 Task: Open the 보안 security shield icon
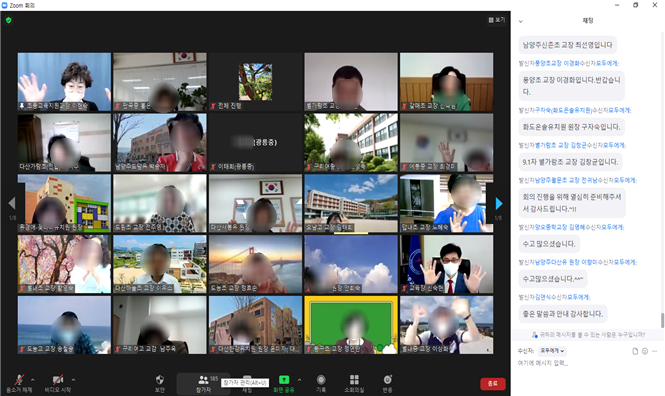pyautogui.click(x=160, y=379)
